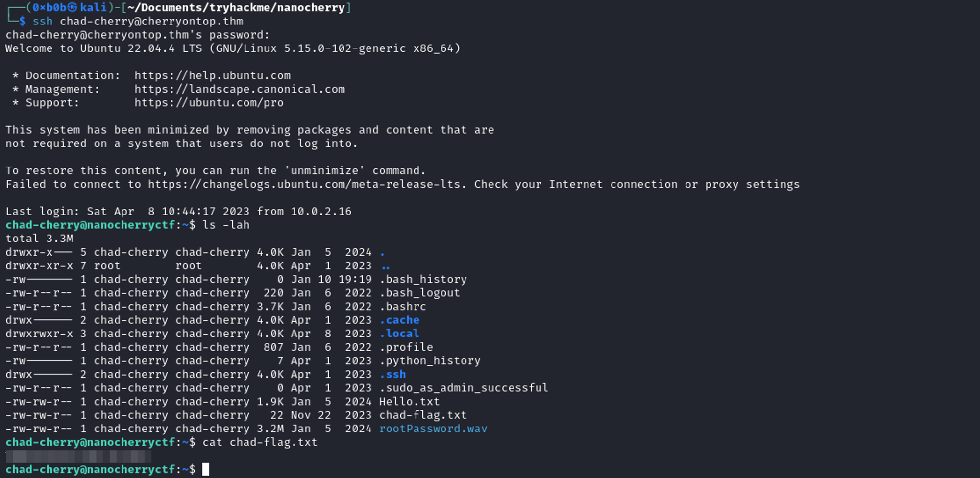Click the help.ubuntu.com documentation URL
Image resolution: width=980 pixels, height=478 pixels.
[x=212, y=75]
